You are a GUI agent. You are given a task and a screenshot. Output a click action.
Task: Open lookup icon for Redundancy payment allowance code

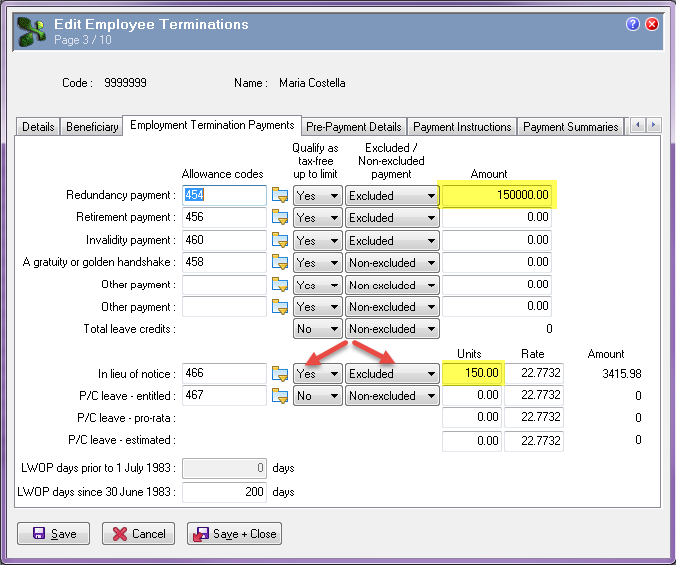coord(280,196)
